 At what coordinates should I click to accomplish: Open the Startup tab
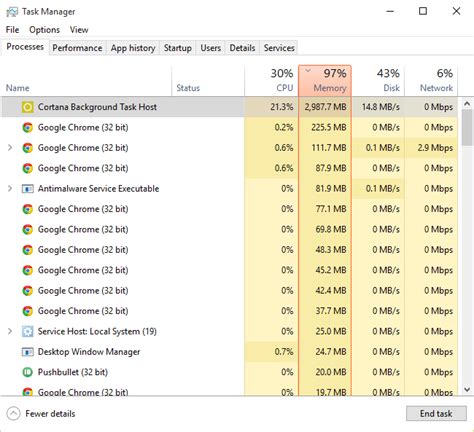[x=178, y=48]
